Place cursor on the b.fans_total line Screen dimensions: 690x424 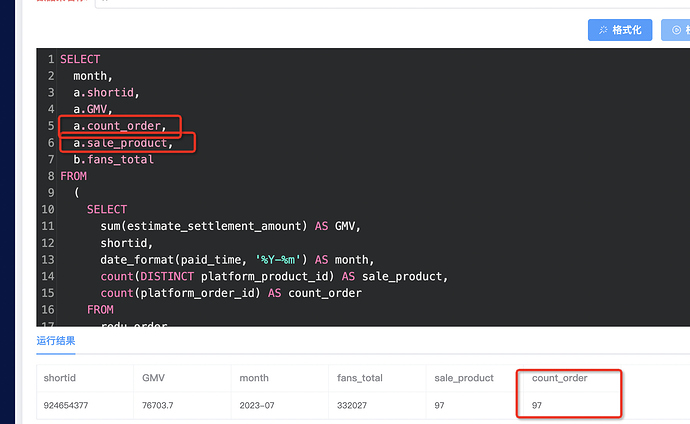tap(114, 159)
